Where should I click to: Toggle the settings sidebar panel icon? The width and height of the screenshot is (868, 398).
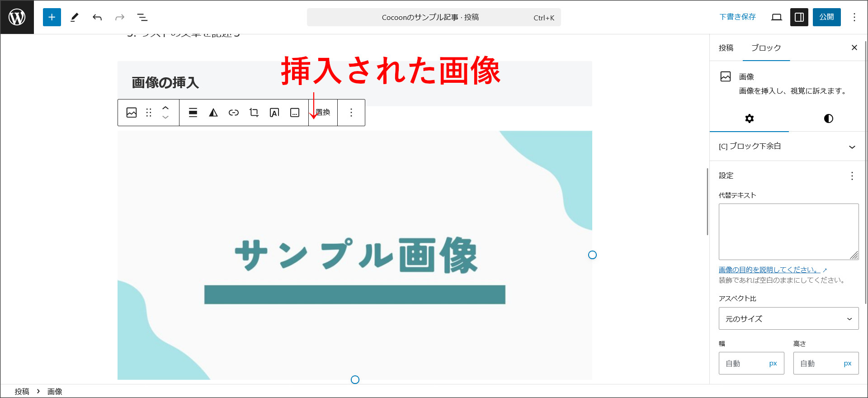[799, 17]
